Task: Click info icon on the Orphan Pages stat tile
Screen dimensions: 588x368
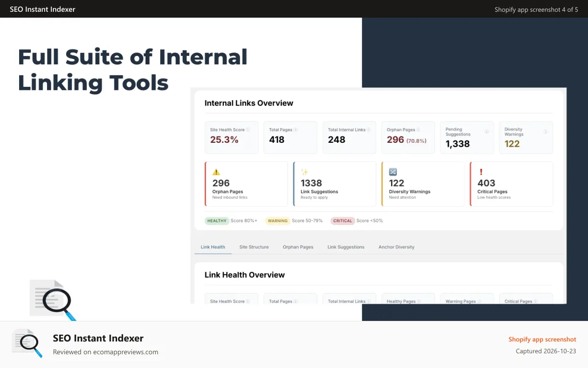Action: (x=418, y=130)
